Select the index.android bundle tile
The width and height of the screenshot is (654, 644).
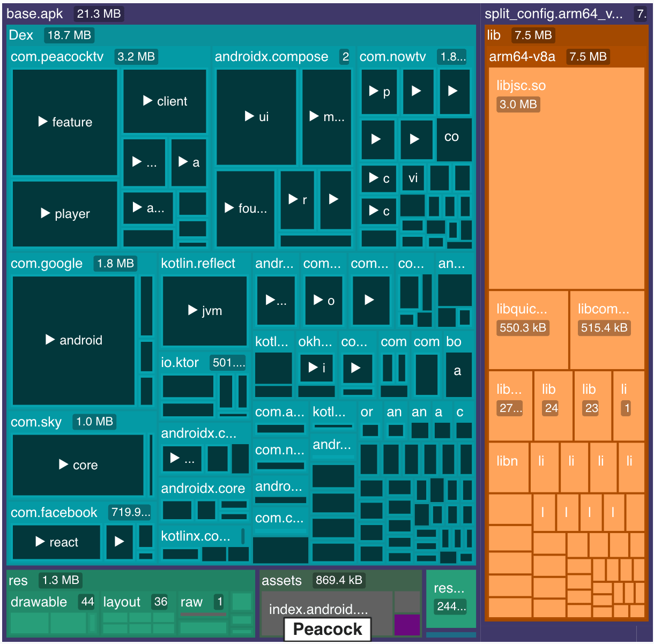coord(318,609)
